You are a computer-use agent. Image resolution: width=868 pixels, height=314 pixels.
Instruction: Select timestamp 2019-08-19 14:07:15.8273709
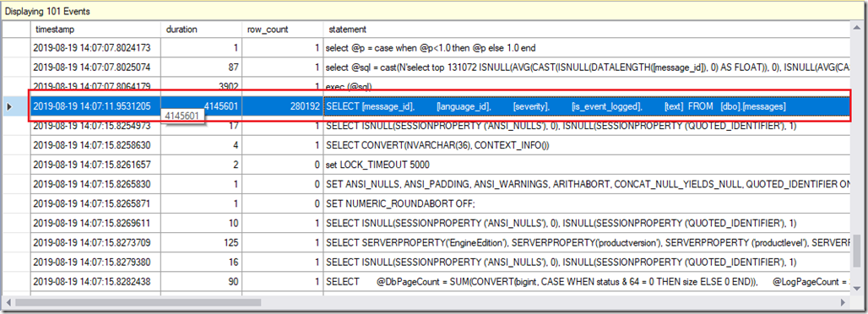pyautogui.click(x=95, y=242)
